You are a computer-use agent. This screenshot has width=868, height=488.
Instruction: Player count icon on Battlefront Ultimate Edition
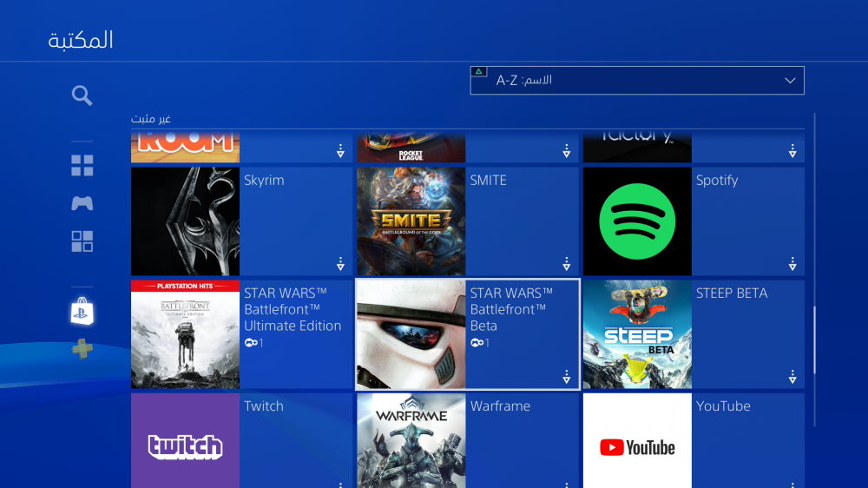click(x=251, y=343)
